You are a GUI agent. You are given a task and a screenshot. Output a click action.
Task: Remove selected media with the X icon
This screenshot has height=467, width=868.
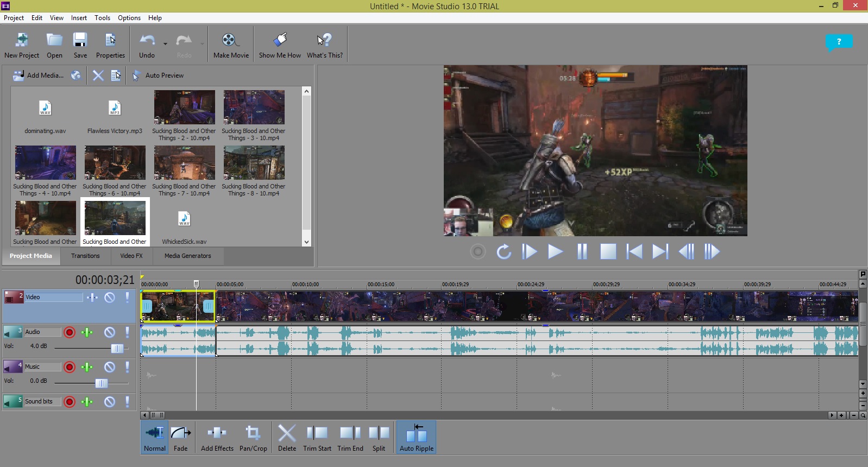[98, 75]
